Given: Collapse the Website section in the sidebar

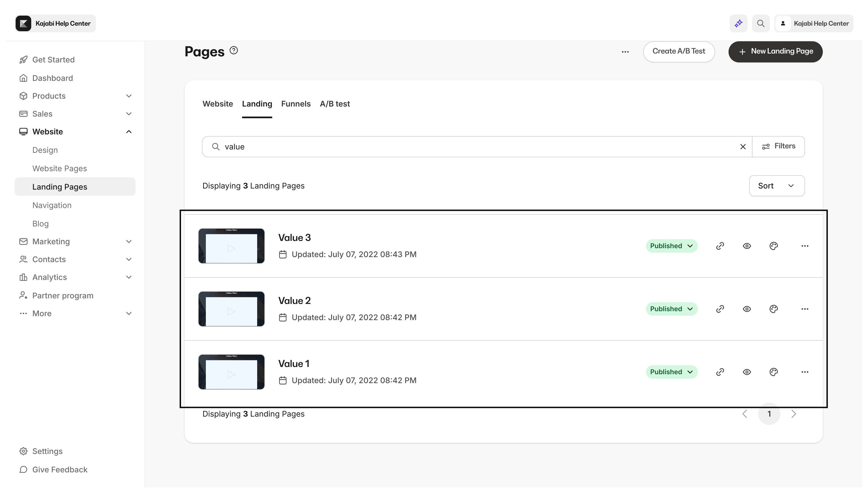Looking at the screenshot, I should point(129,131).
